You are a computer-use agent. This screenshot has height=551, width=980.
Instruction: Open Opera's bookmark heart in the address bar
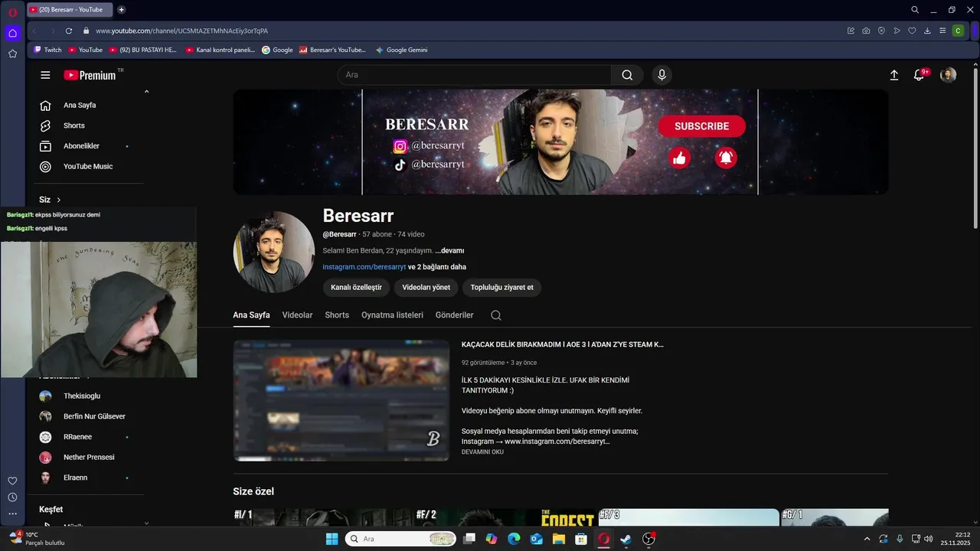click(x=912, y=31)
